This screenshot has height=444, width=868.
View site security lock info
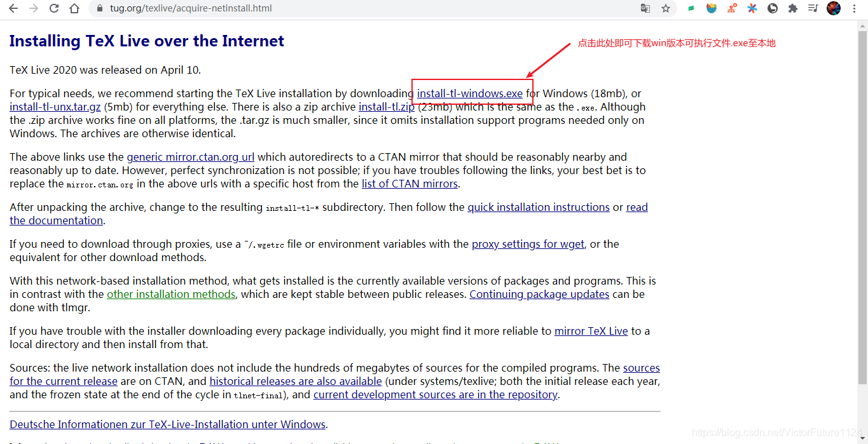(x=99, y=8)
